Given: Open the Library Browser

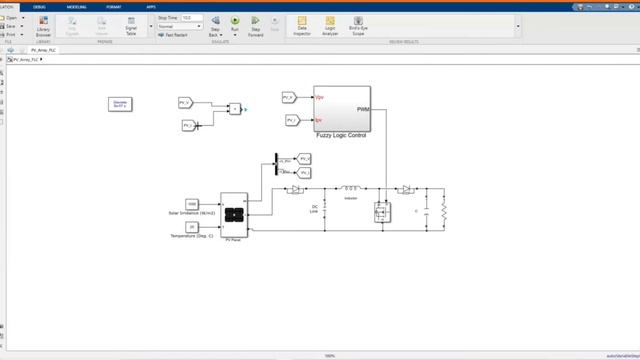Looking at the screenshot, I should point(43,27).
